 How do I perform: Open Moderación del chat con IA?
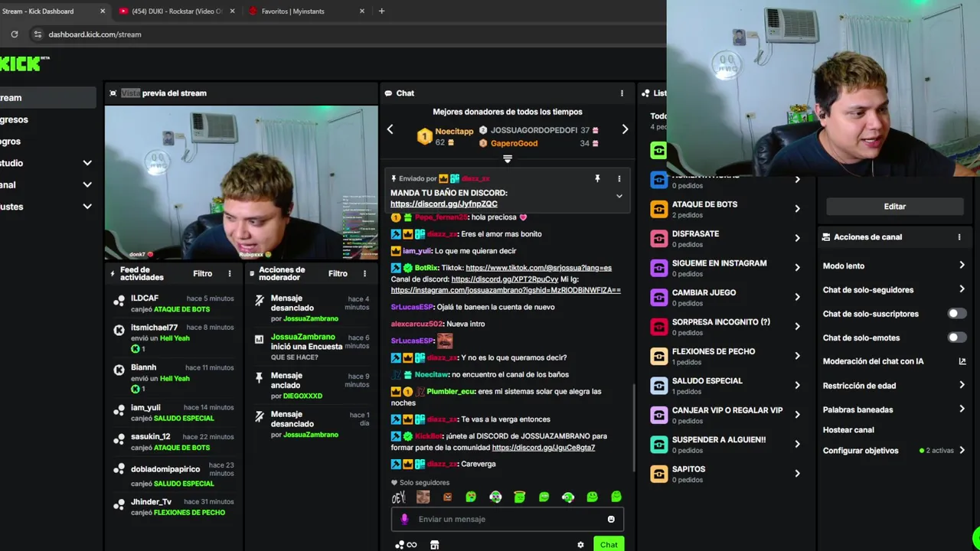tap(894, 361)
